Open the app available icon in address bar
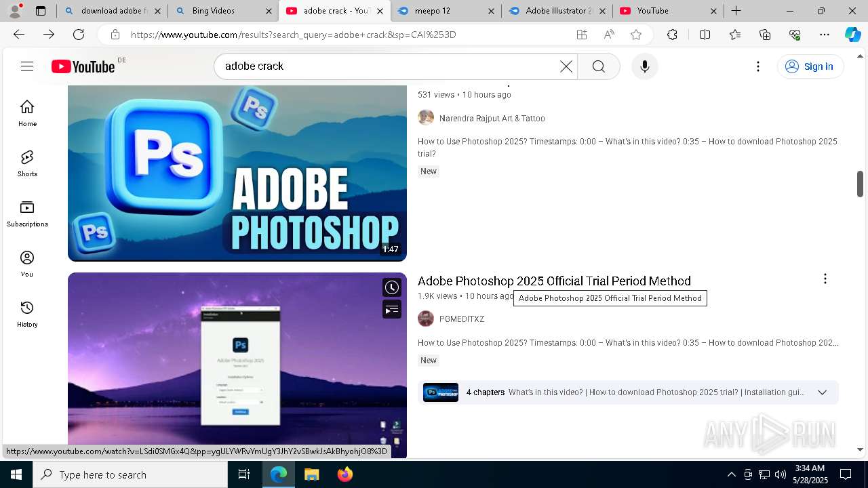Screen dimensions: 868x488 [582, 35]
